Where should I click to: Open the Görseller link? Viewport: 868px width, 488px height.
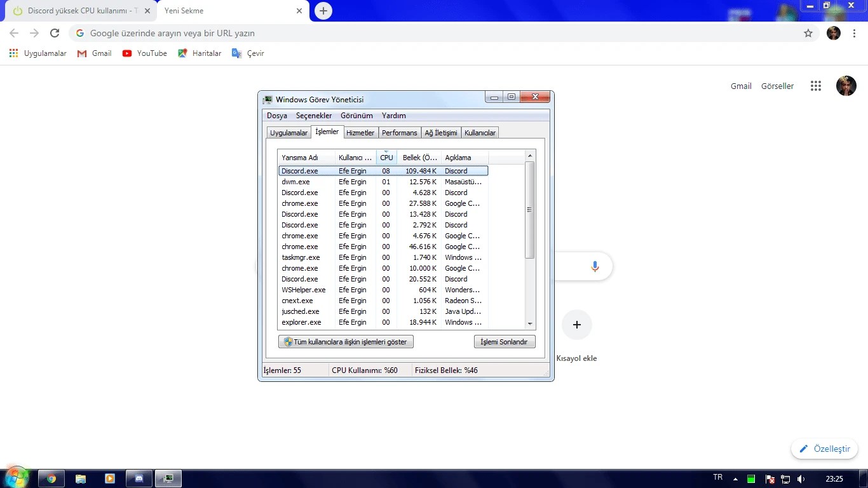pyautogui.click(x=778, y=86)
